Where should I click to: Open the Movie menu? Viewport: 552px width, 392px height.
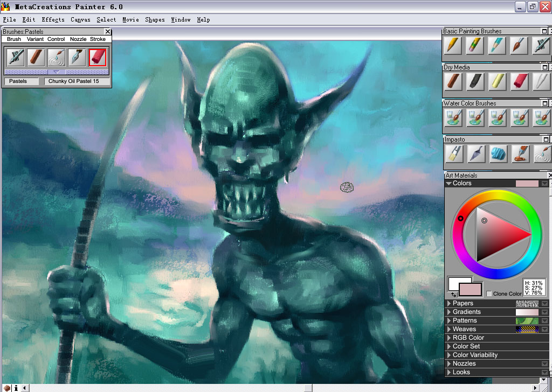(x=130, y=20)
